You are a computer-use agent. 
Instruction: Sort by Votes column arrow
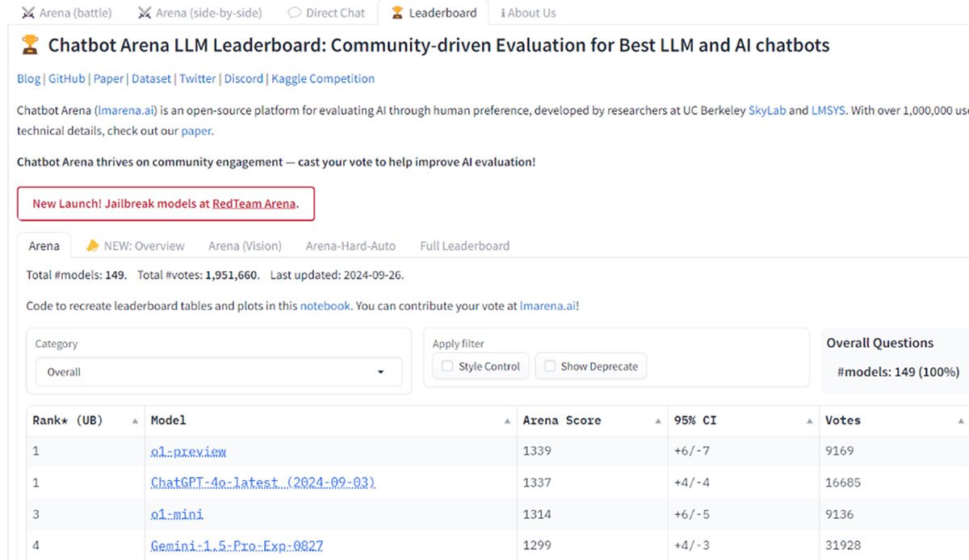[960, 421]
